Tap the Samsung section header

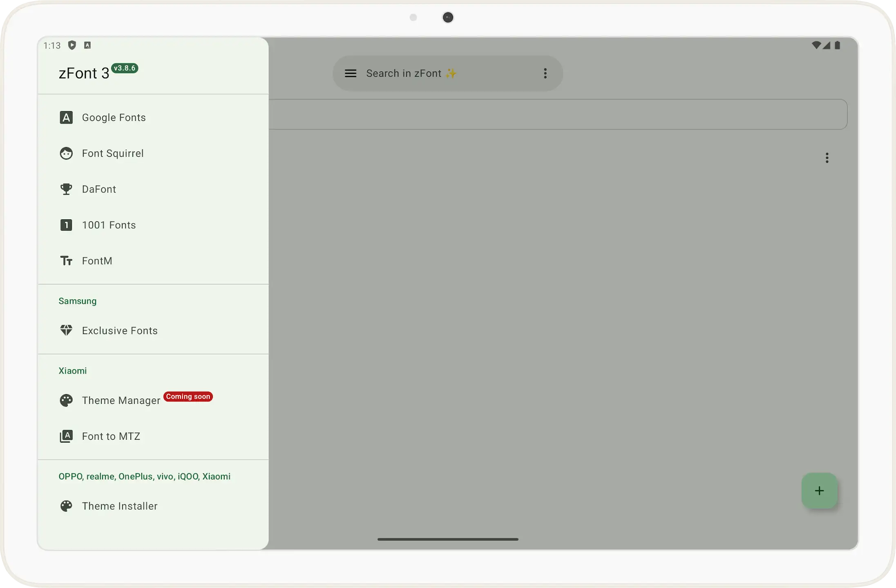click(78, 301)
